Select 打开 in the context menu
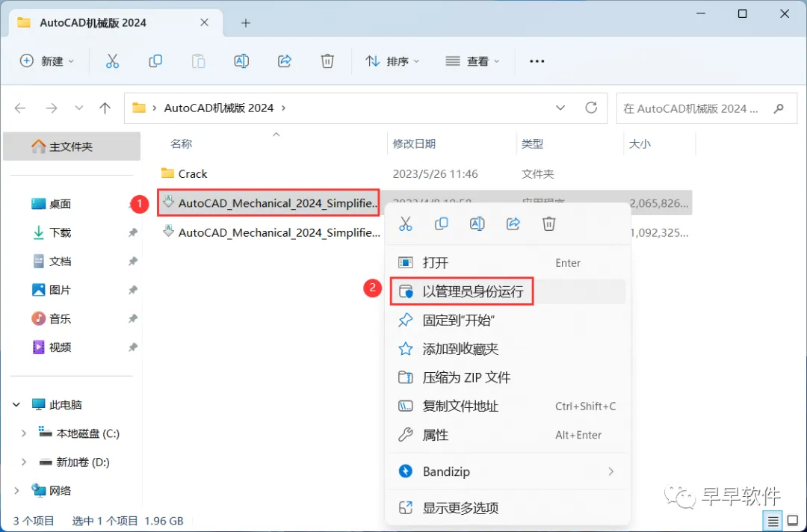The height and width of the screenshot is (532, 807). (507, 263)
